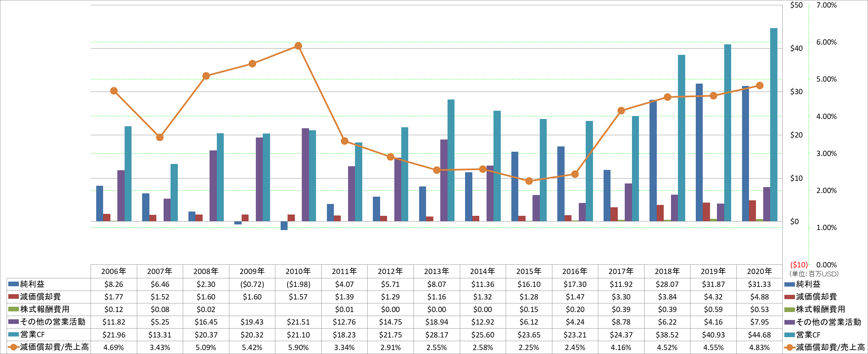The image size is (868, 354).
Task: Click the 2010年 orange line peak marker
Action: tap(298, 46)
